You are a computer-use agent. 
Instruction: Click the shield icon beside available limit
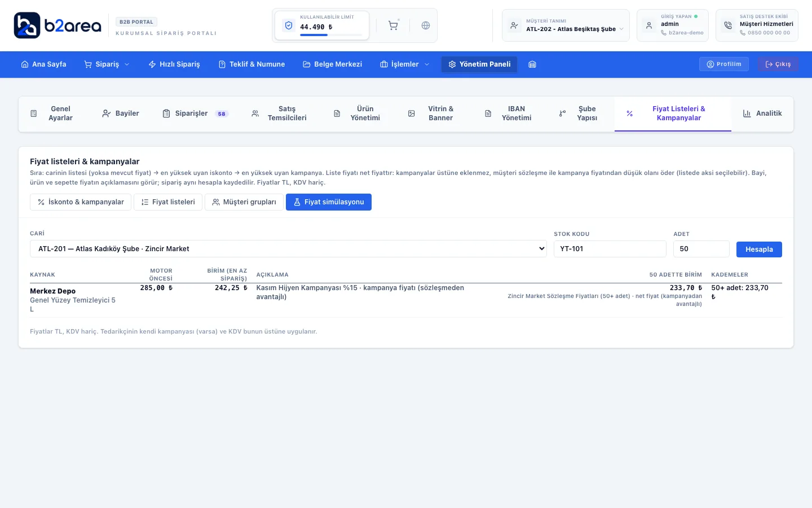(x=289, y=25)
